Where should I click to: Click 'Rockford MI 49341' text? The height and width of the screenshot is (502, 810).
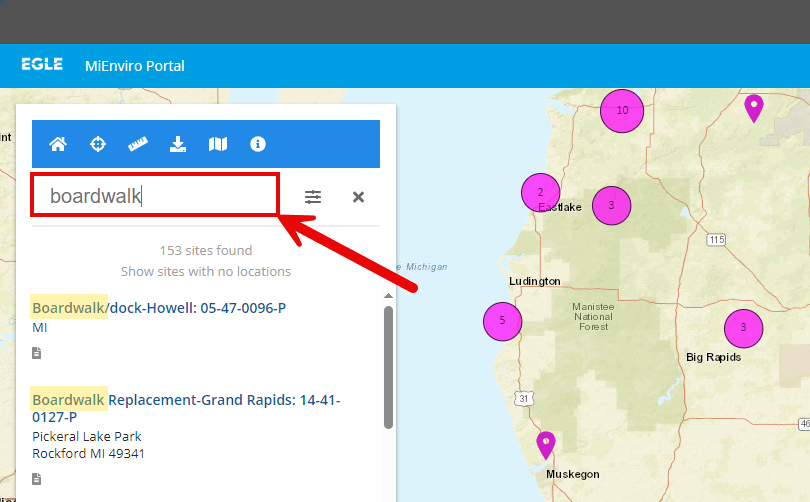click(x=88, y=453)
